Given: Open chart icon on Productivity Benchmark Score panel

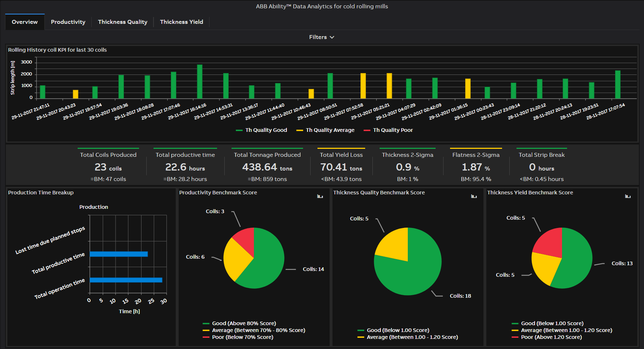Looking at the screenshot, I should tap(320, 196).
